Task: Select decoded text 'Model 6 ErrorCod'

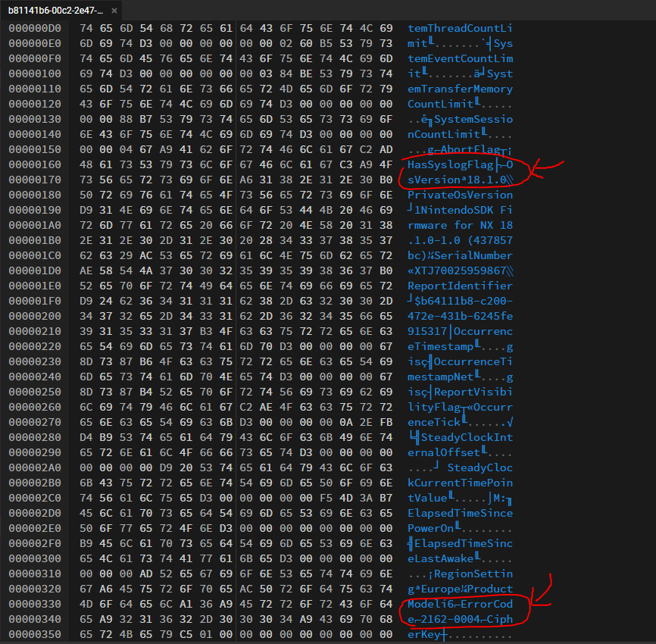Action: click(461, 604)
